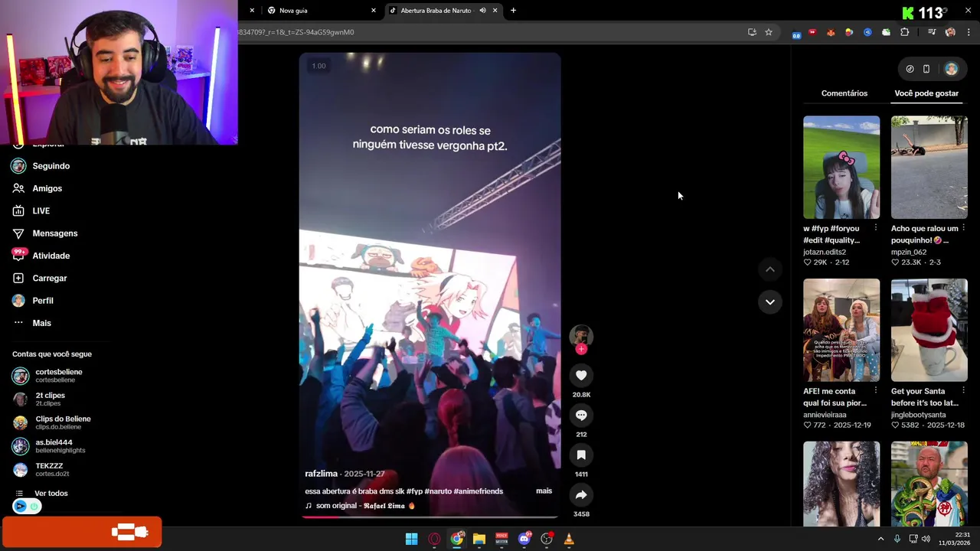
Task: Mute the Abertura Braba de Naruto tab audio
Action: click(x=482, y=11)
